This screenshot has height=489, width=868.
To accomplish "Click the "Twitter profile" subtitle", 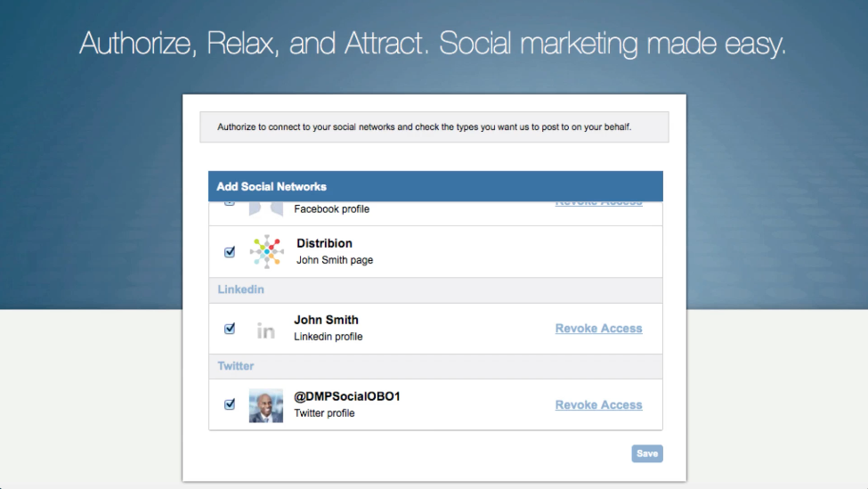I will [324, 413].
